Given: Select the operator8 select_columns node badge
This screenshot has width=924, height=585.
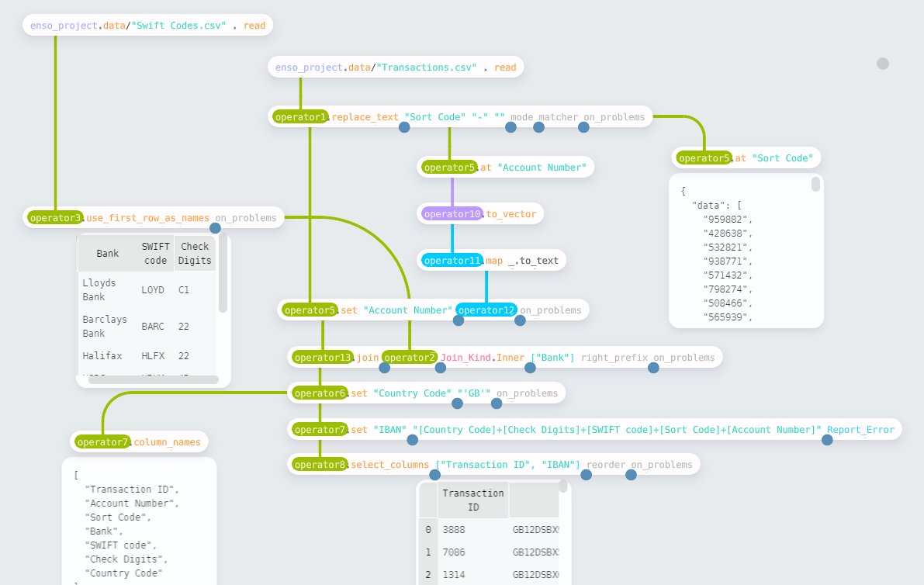Looking at the screenshot, I should tap(320, 464).
